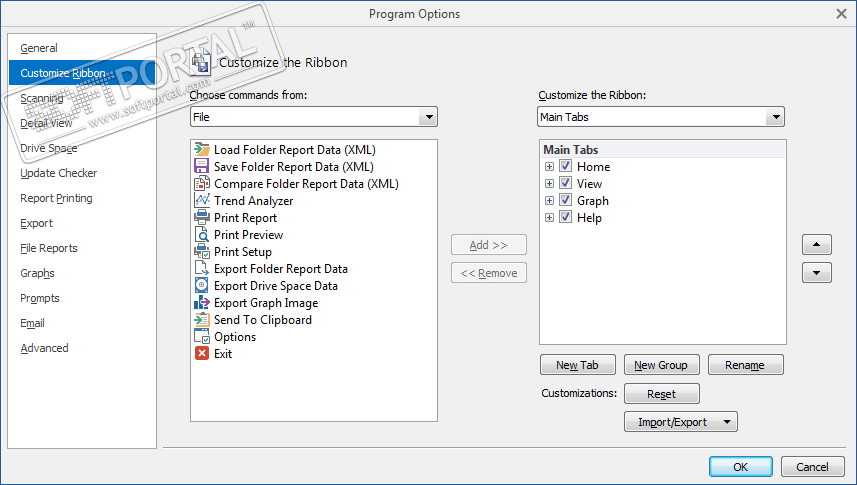Expand the Help tab tree node

pos(549,218)
